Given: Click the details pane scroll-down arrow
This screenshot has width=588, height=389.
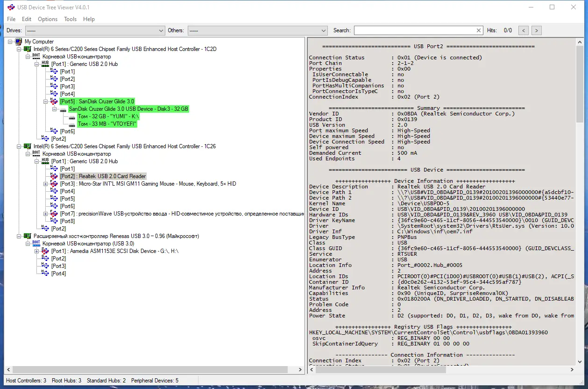Looking at the screenshot, I should click(x=580, y=361).
